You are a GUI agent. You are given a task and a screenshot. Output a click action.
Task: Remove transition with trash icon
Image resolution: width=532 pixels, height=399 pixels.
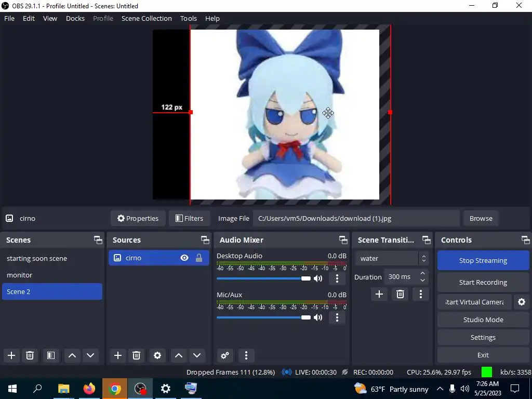pyautogui.click(x=400, y=294)
